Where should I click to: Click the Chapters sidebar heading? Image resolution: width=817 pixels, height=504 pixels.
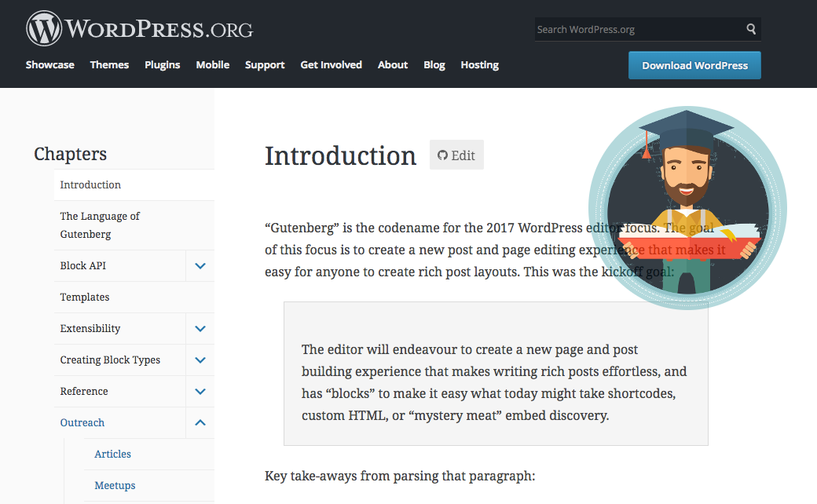pyautogui.click(x=71, y=154)
